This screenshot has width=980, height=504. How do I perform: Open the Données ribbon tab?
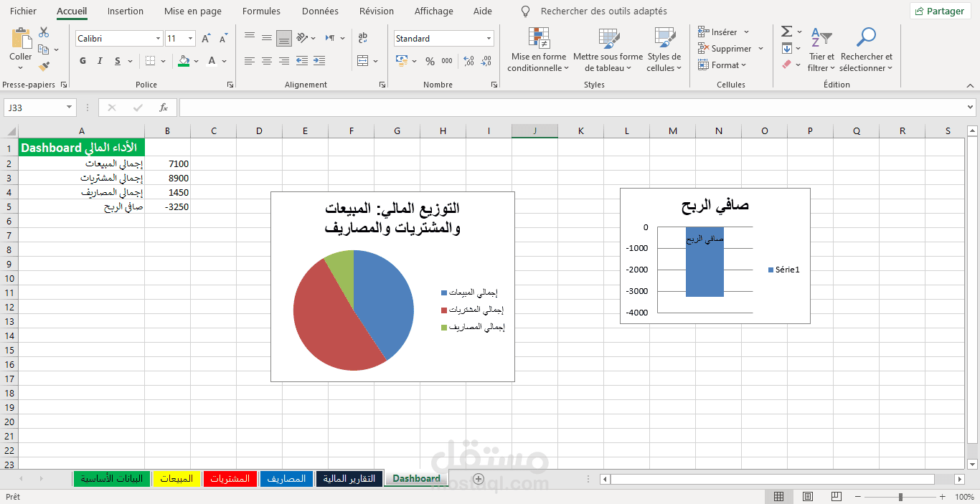[x=320, y=11]
